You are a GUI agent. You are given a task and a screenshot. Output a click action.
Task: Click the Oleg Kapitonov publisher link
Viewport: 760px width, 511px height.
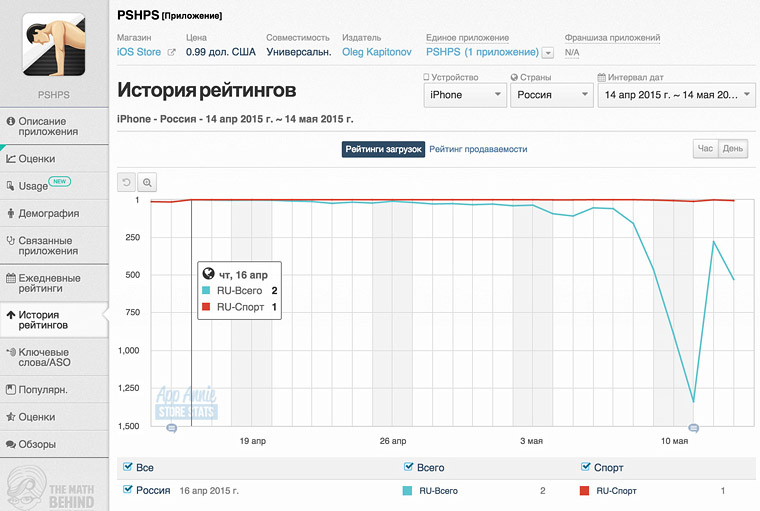pyautogui.click(x=376, y=52)
